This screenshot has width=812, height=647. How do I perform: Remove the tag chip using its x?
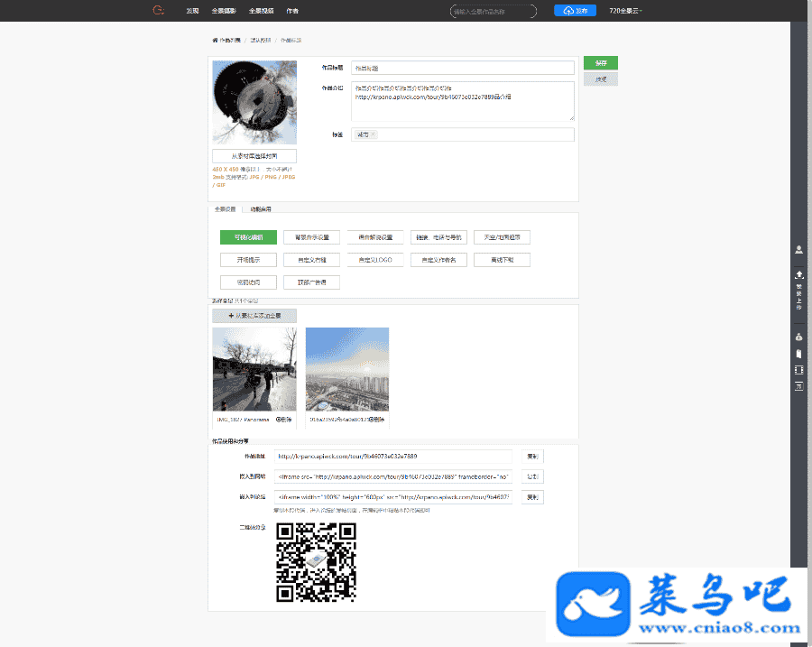(374, 134)
